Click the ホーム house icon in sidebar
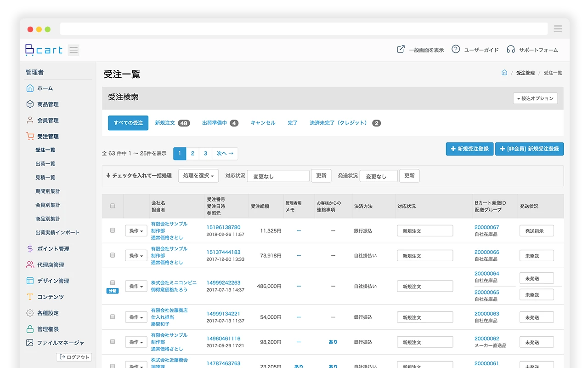The height and width of the screenshot is (368, 588). point(30,88)
